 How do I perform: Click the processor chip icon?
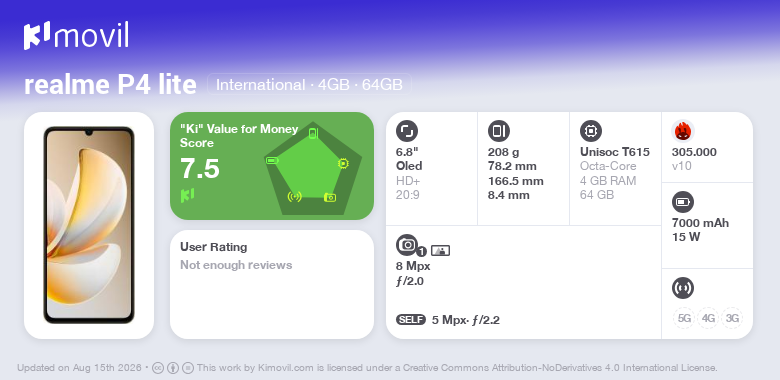point(591,131)
